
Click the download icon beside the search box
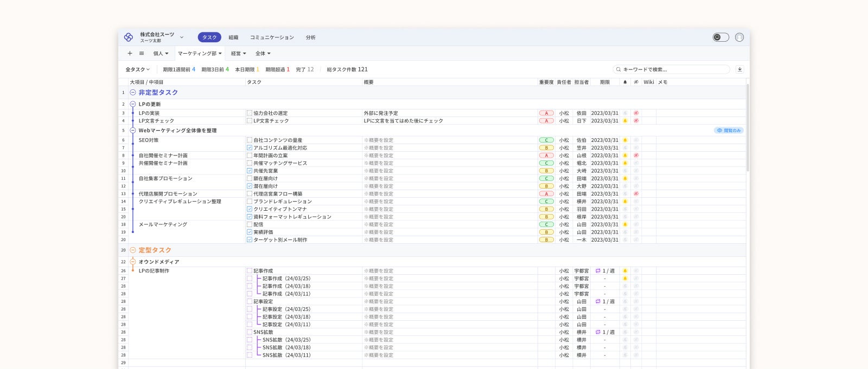(x=739, y=69)
